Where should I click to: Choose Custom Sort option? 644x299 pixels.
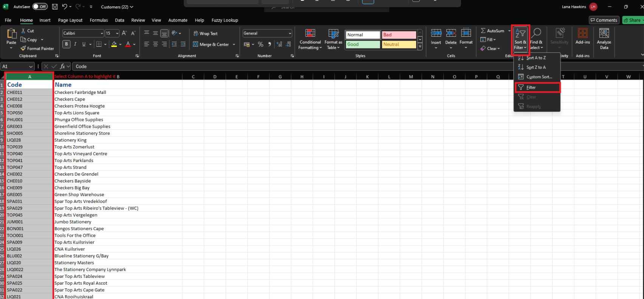pyautogui.click(x=539, y=77)
